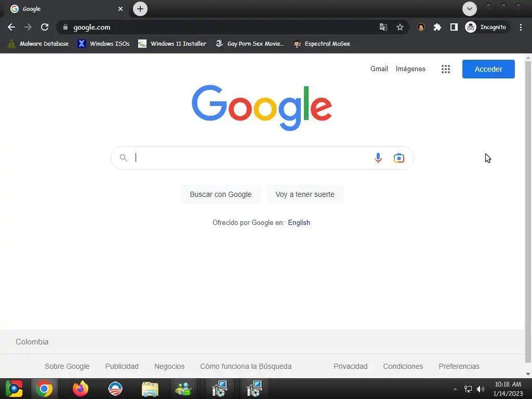Viewport: 532px width, 399px height.
Task: Open Sobre Google footer link
Action: [67, 366]
